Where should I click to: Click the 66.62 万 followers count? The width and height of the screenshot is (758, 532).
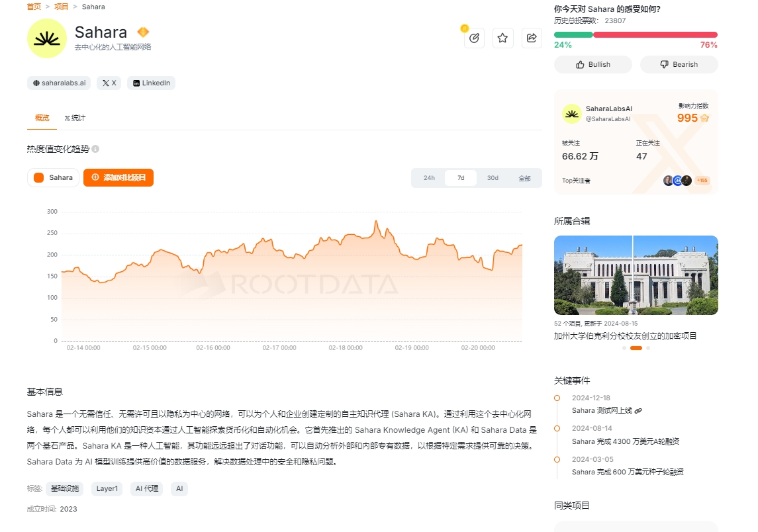pos(580,156)
